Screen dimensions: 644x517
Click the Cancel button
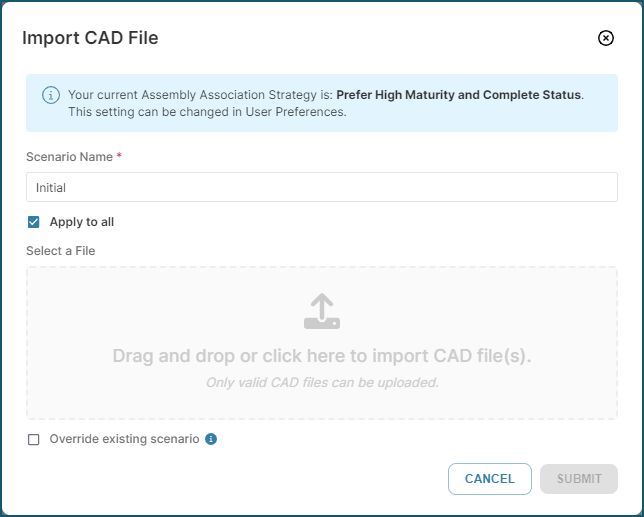click(x=490, y=479)
